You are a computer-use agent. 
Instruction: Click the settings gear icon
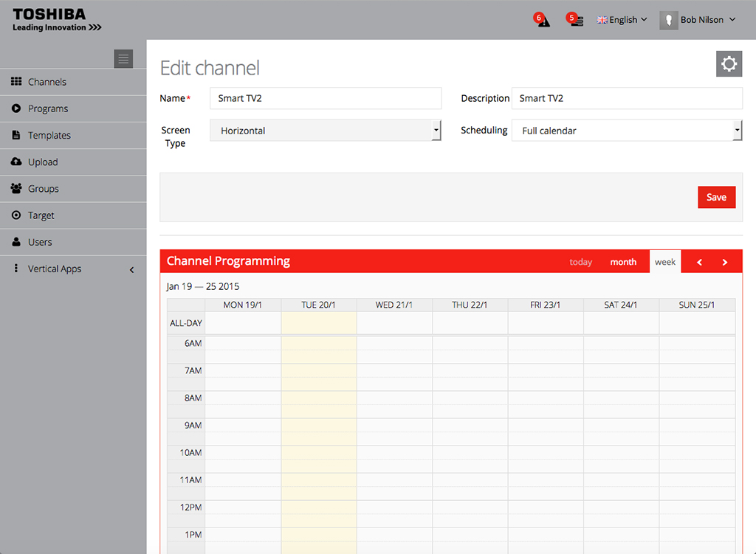tap(729, 64)
